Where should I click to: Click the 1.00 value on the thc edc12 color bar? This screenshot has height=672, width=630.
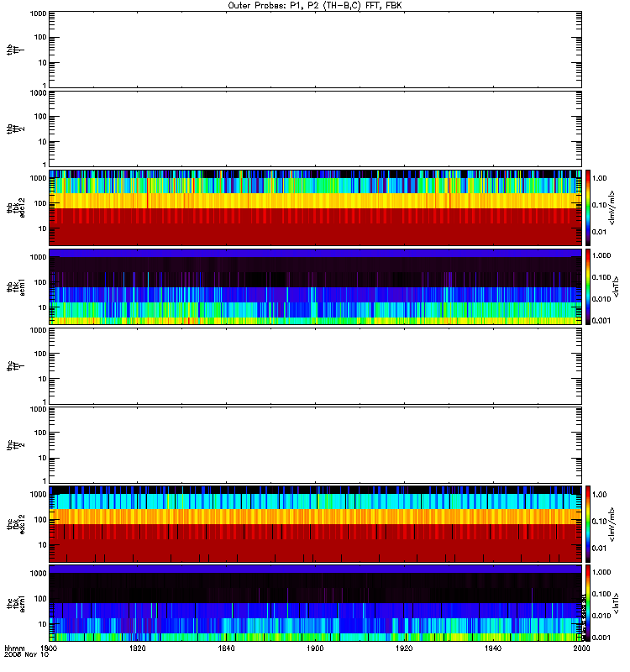tap(599, 495)
